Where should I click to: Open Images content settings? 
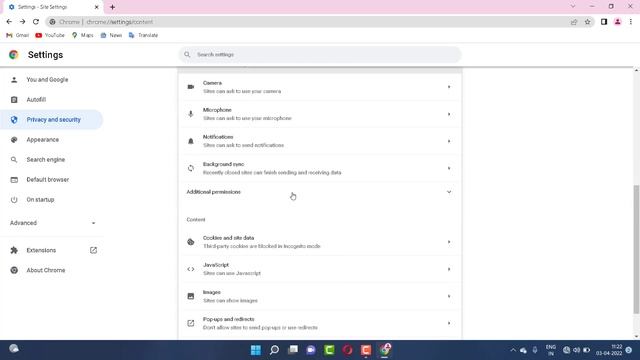coord(320,296)
